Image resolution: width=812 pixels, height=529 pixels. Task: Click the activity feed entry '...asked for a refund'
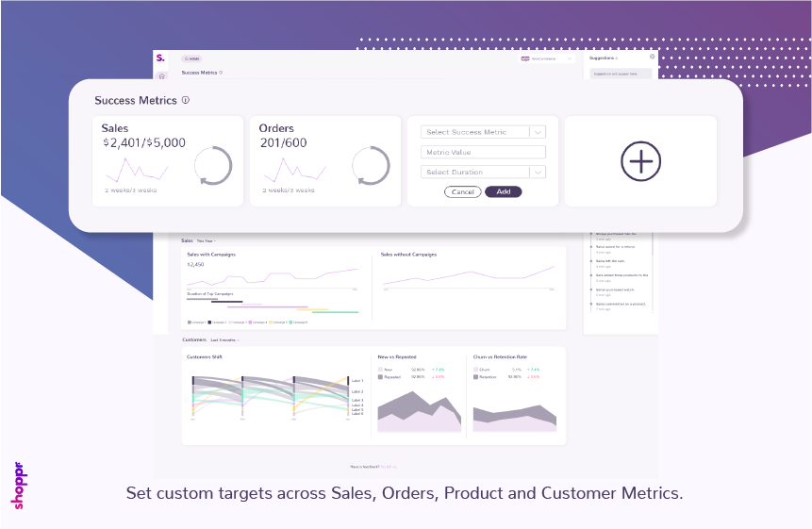point(615,247)
